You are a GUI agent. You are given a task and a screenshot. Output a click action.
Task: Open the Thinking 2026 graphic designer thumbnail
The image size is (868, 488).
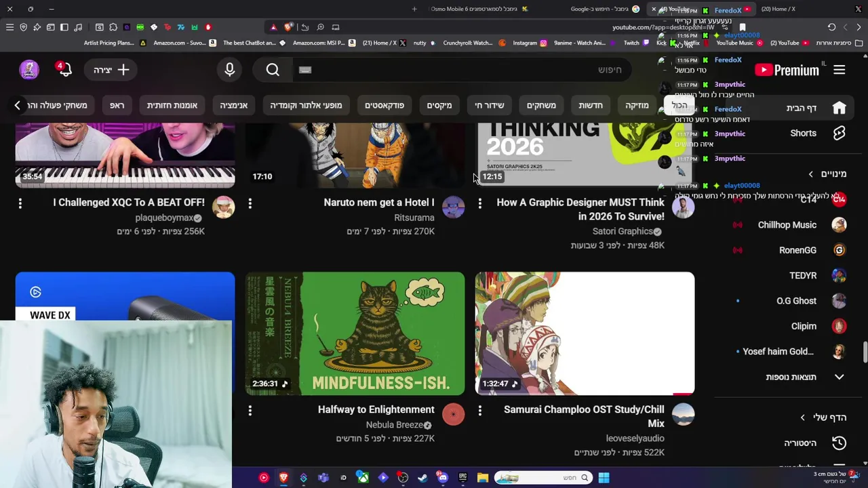click(x=585, y=155)
